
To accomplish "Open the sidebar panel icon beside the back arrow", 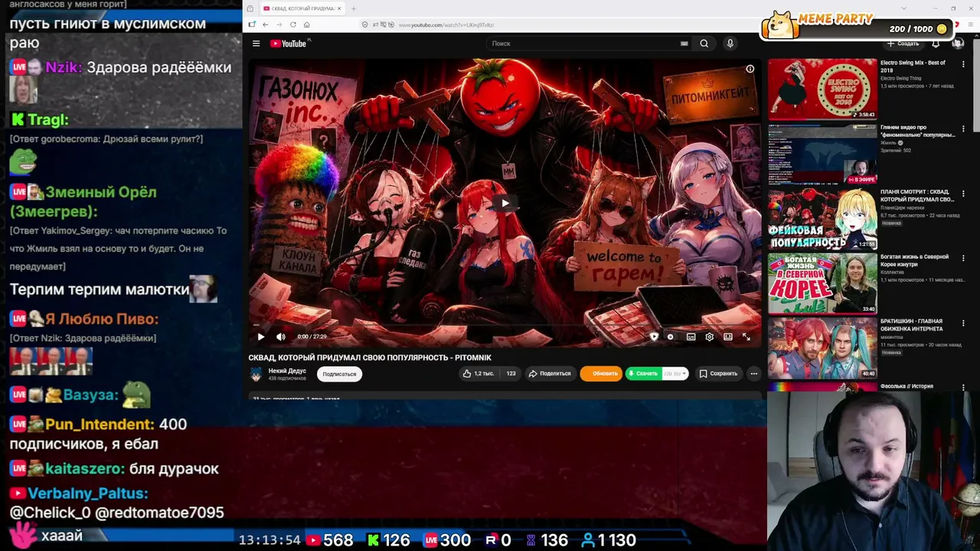I will tap(252, 24).
